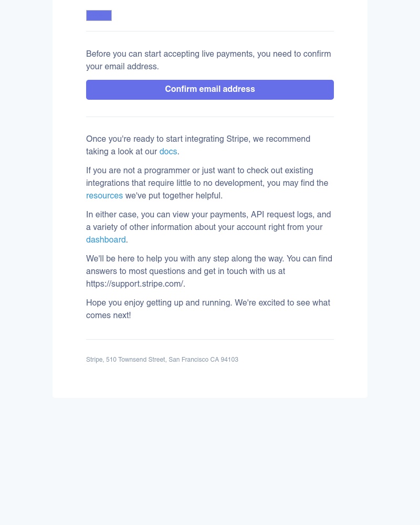The image size is (420, 525).
Task: Click the separator under the Confirm button
Action: pyautogui.click(x=210, y=116)
